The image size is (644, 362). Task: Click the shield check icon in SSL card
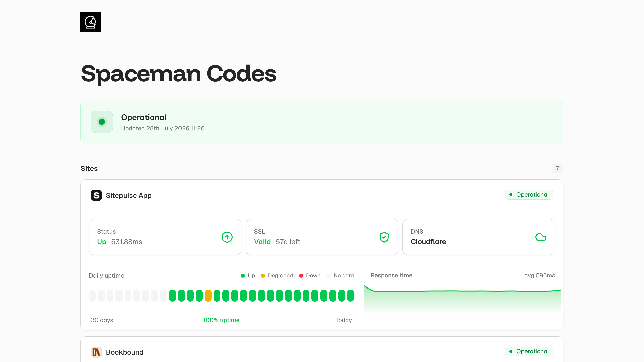tap(384, 237)
